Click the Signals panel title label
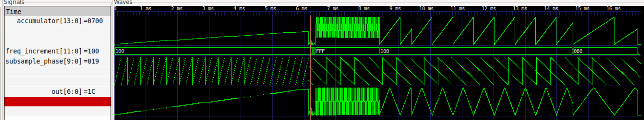644x120 pixels. coord(14,2)
